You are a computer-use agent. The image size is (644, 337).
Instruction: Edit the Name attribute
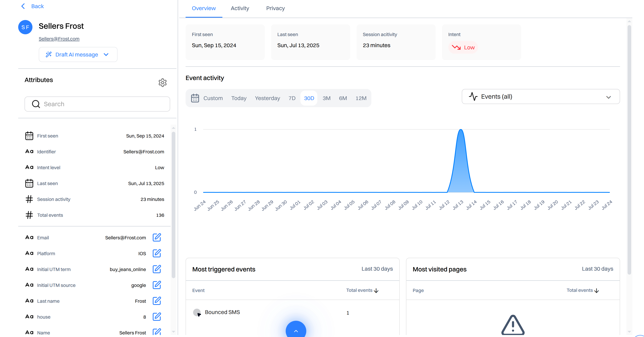pyautogui.click(x=157, y=332)
